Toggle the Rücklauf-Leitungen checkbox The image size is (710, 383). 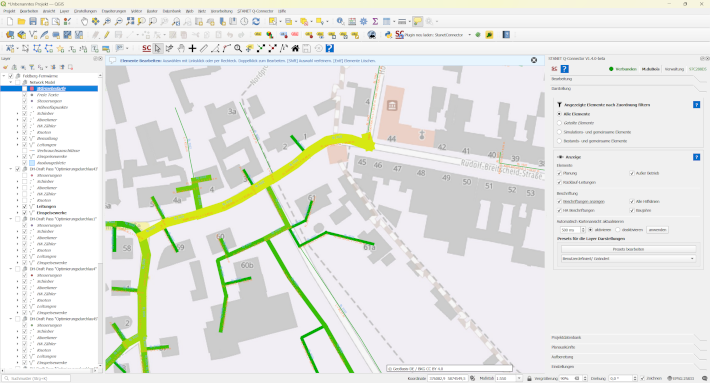(x=559, y=182)
